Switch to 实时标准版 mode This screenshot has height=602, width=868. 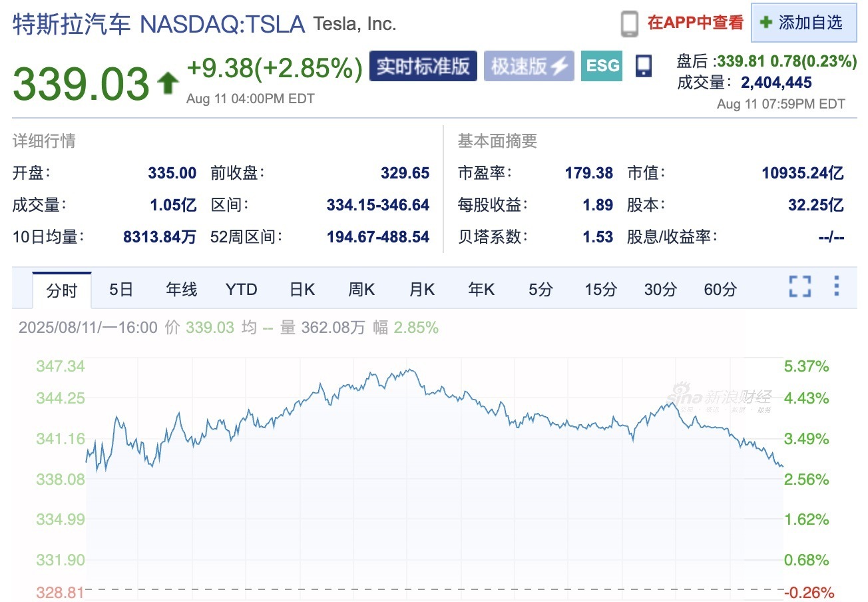pyautogui.click(x=423, y=66)
